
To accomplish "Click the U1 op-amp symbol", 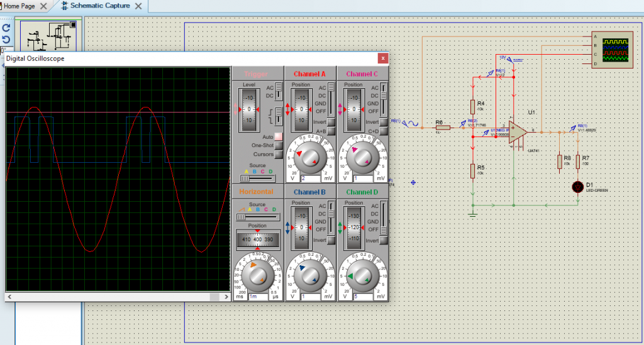I will click(519, 132).
